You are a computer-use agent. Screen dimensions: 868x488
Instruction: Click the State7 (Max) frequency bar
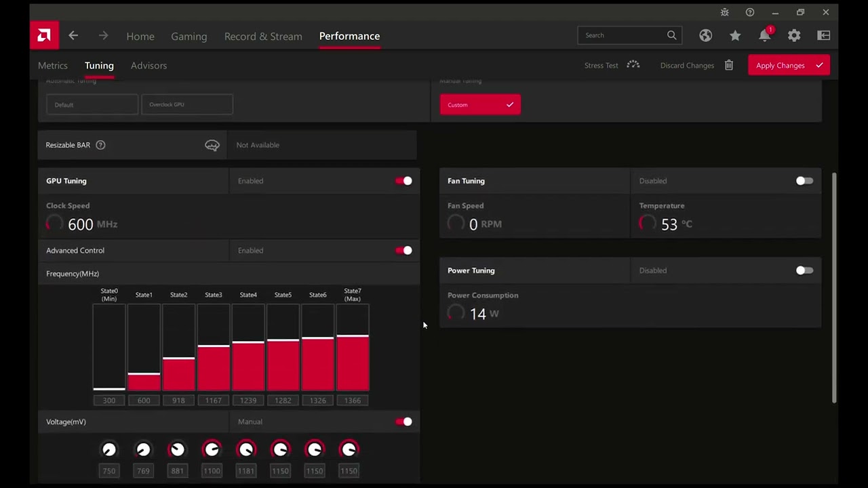(353, 348)
